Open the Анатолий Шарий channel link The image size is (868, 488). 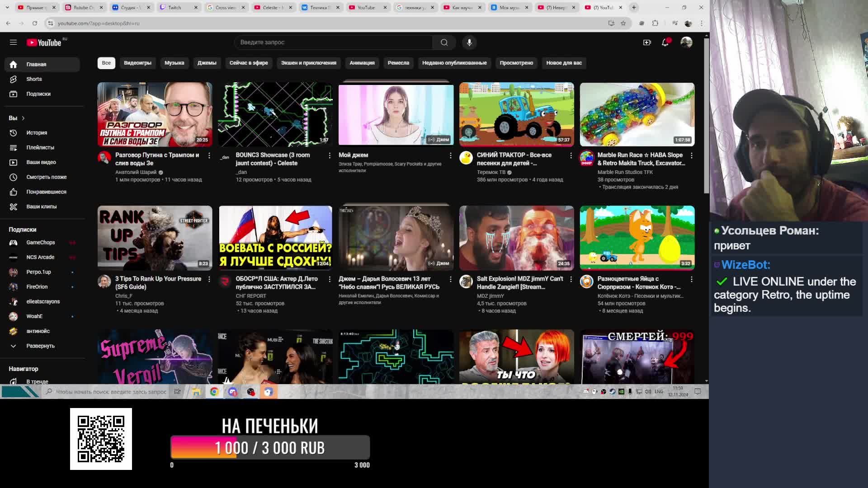pyautogui.click(x=136, y=172)
